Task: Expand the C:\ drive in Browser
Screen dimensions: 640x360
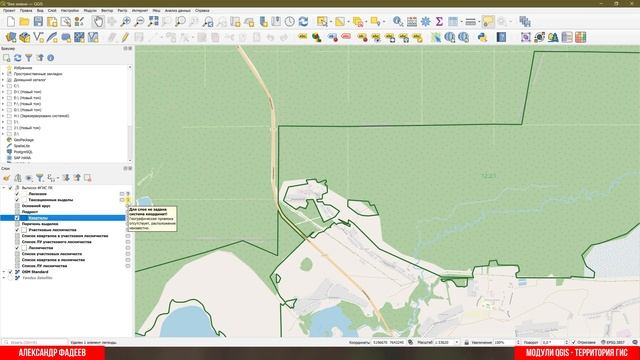Action: (3, 86)
